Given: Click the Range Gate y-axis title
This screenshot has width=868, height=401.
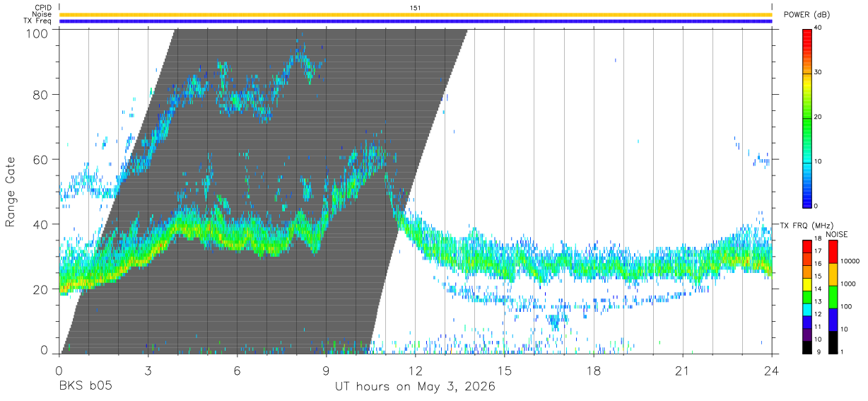Looking at the screenshot, I should click(11, 192).
